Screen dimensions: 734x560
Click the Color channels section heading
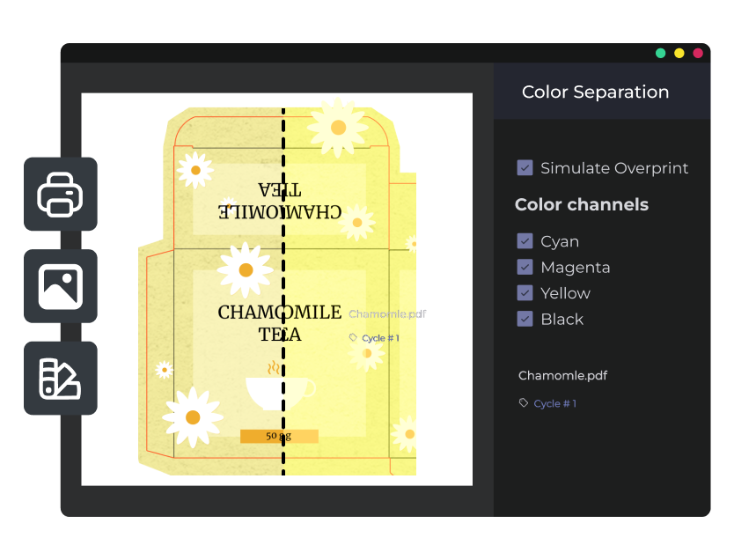coord(581,205)
